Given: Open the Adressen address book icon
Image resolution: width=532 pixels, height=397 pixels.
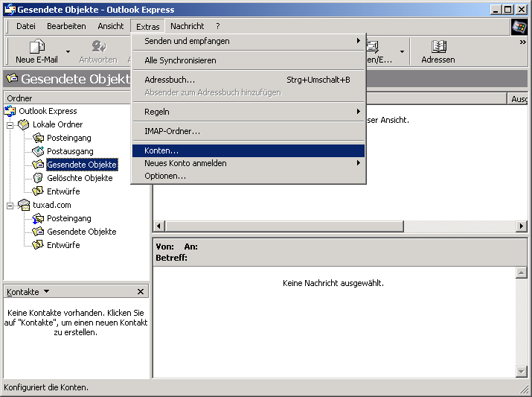Looking at the screenshot, I should coord(438,46).
